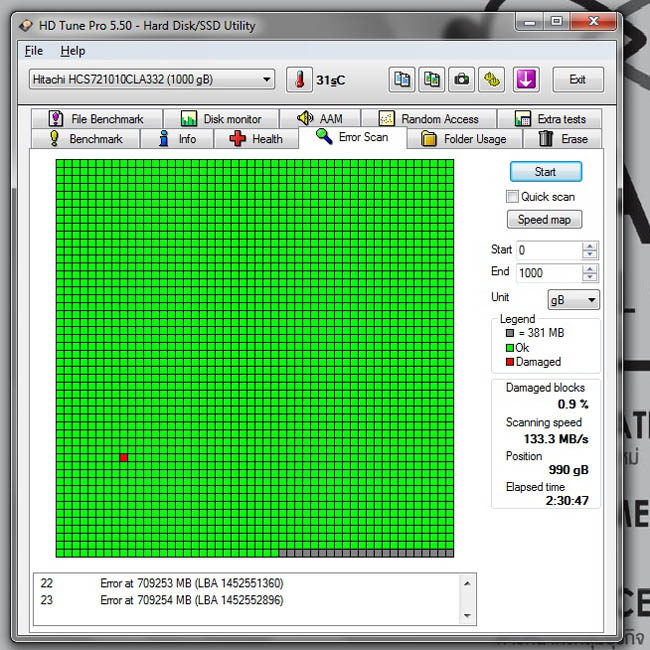The height and width of the screenshot is (650, 650).
Task: Save screenshot with the camera icon
Action: coord(461,79)
